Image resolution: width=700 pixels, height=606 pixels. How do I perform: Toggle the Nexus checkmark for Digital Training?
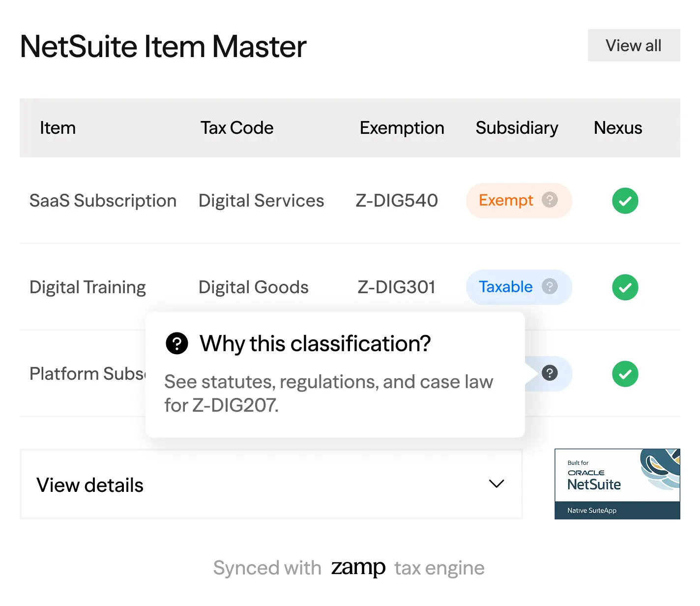point(625,287)
